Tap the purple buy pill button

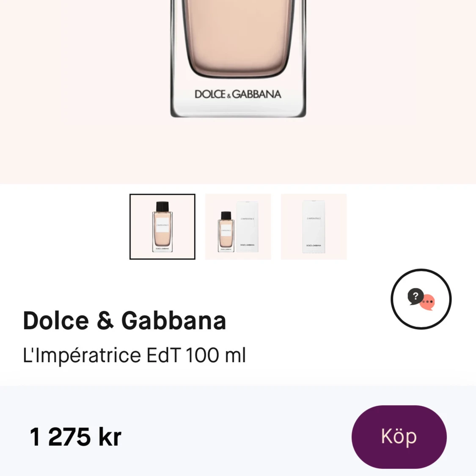399,436
